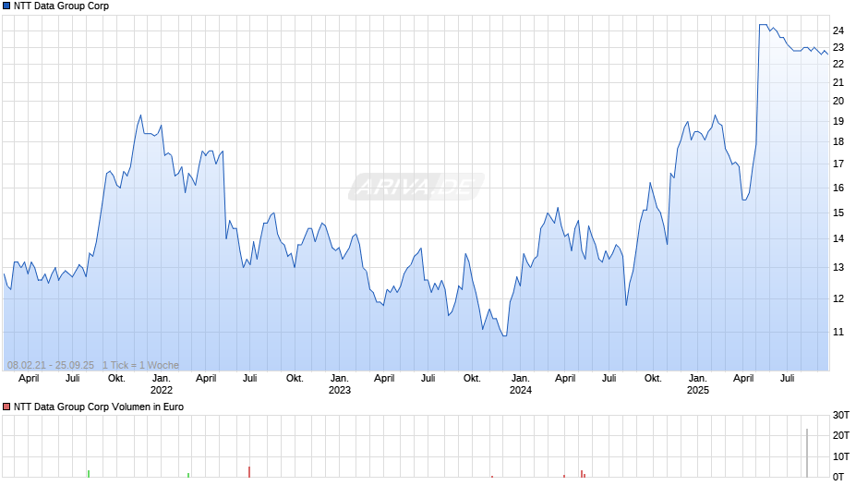Click the date range text '08.02.21 - 25.09.25'
The width and height of the screenshot is (868, 486).
pos(51,365)
